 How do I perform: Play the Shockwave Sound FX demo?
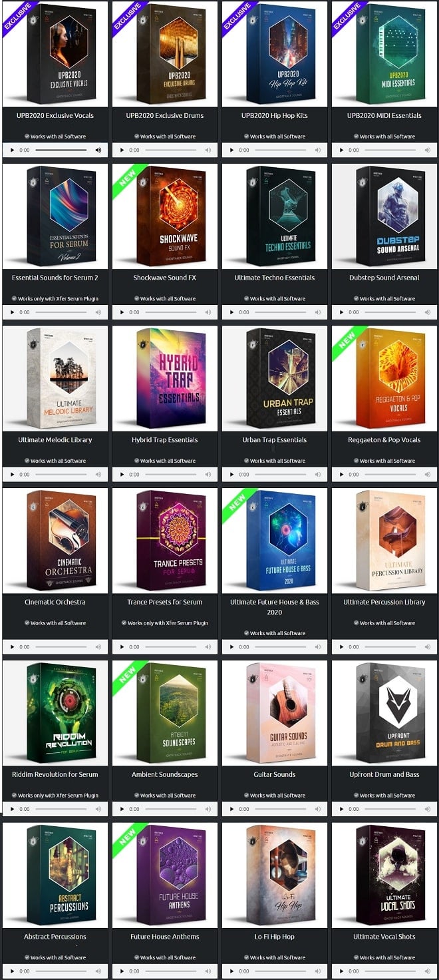122,312
